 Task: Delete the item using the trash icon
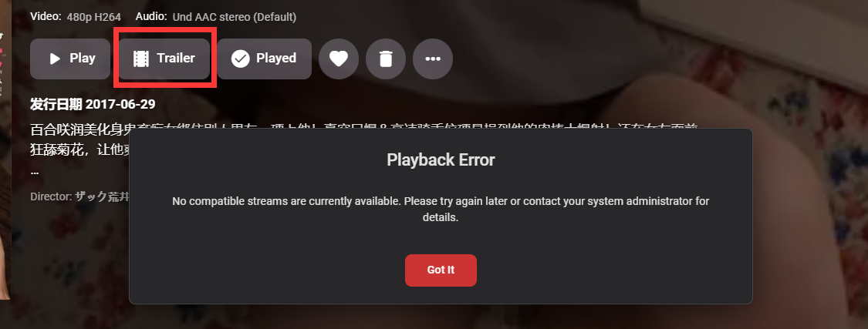tap(386, 59)
